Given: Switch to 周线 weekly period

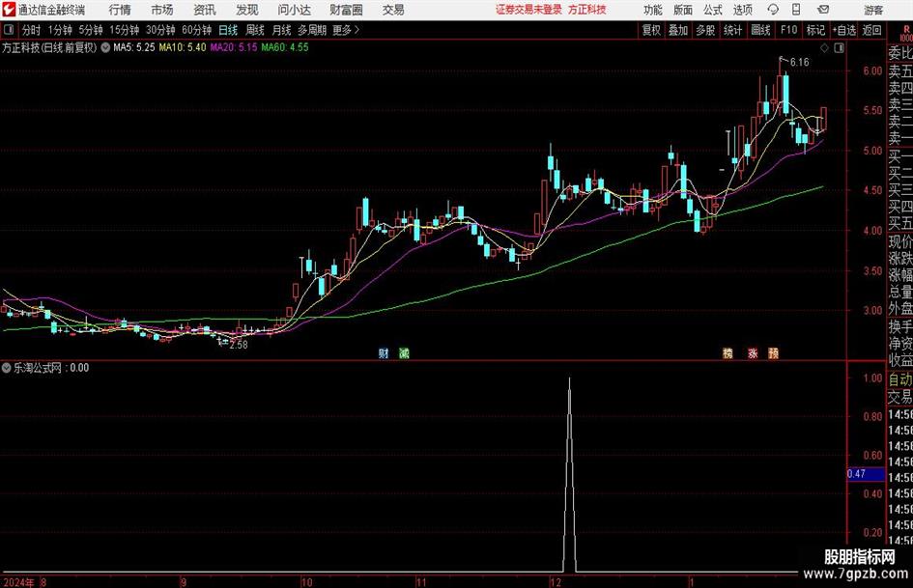Looking at the screenshot, I should [255, 30].
